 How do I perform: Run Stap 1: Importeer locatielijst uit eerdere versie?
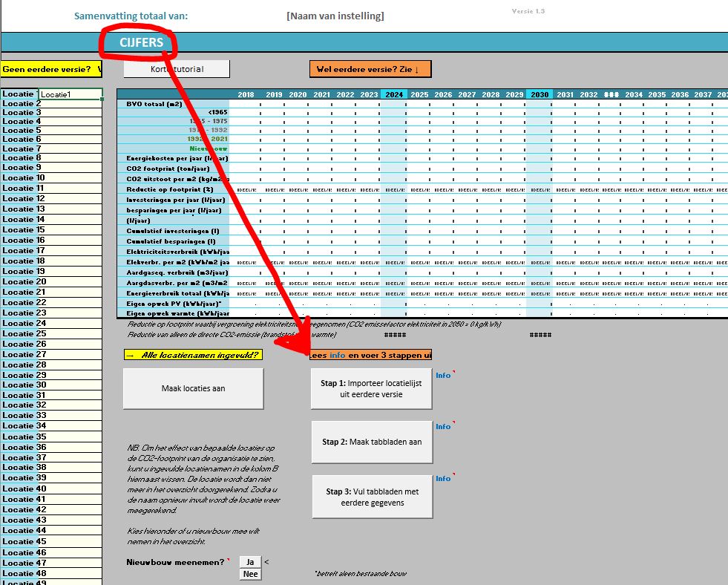[371, 388]
